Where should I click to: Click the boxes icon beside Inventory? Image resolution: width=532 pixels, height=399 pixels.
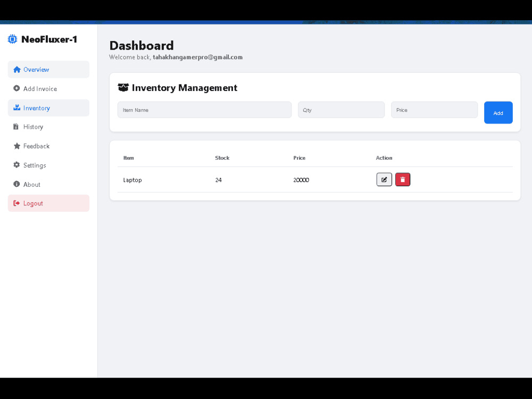pyautogui.click(x=16, y=107)
